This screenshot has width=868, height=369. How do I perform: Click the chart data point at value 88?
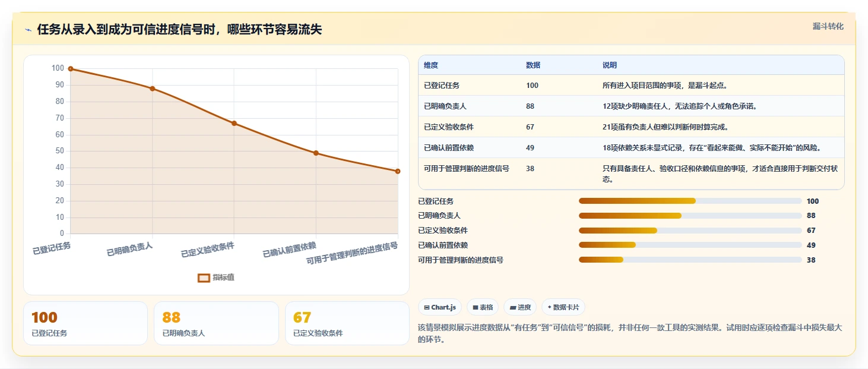click(x=153, y=89)
